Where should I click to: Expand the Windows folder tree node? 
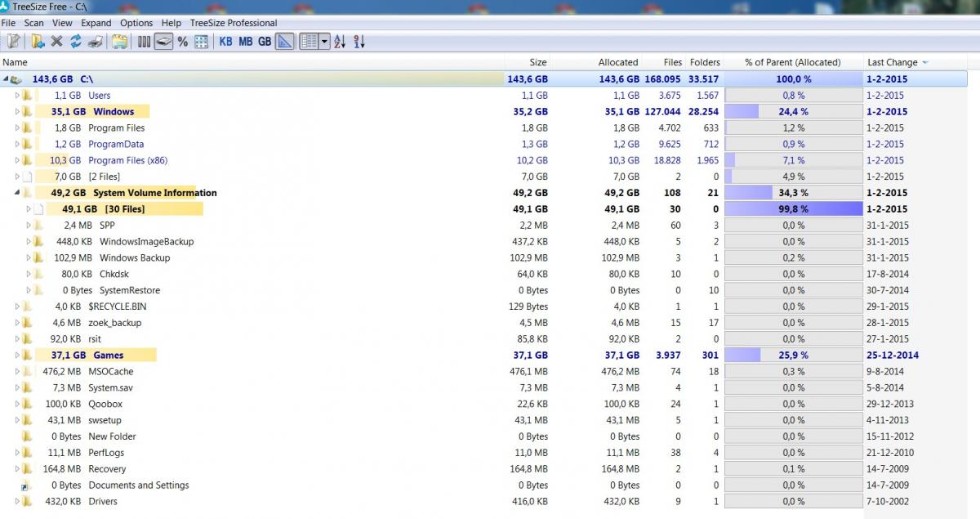click(x=17, y=112)
